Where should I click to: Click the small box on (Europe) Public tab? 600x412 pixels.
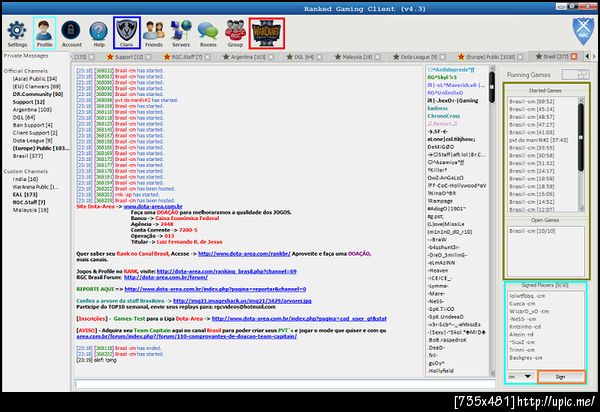(520, 57)
